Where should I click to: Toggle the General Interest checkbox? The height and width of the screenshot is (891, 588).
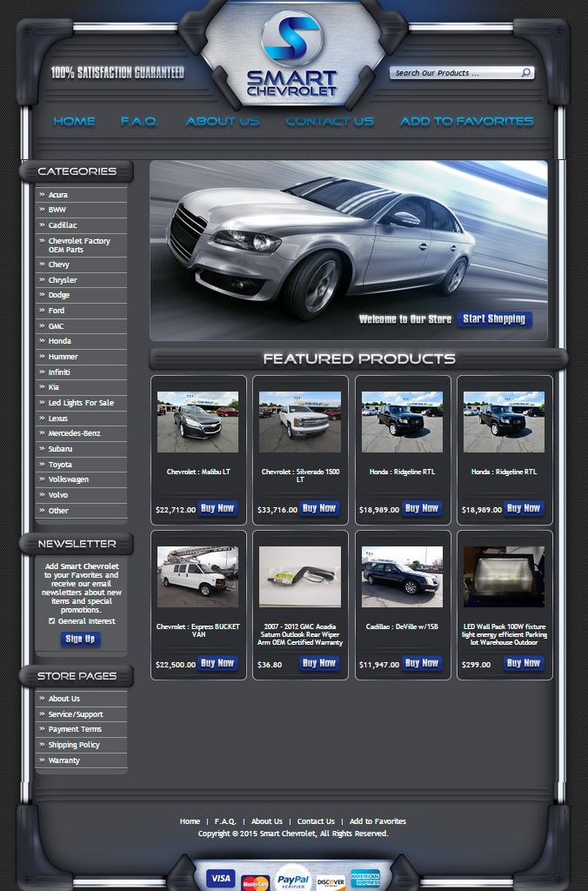(52, 621)
